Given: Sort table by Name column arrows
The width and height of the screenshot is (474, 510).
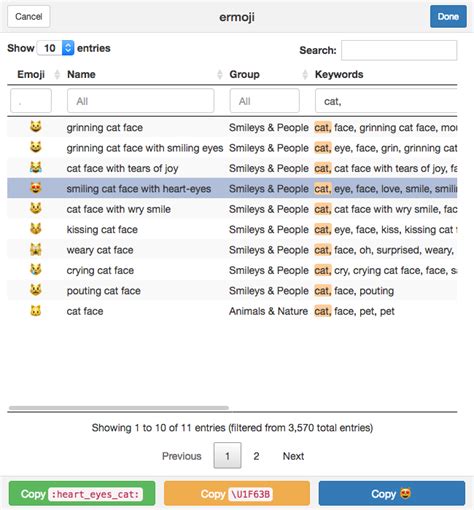Looking at the screenshot, I should click(220, 74).
